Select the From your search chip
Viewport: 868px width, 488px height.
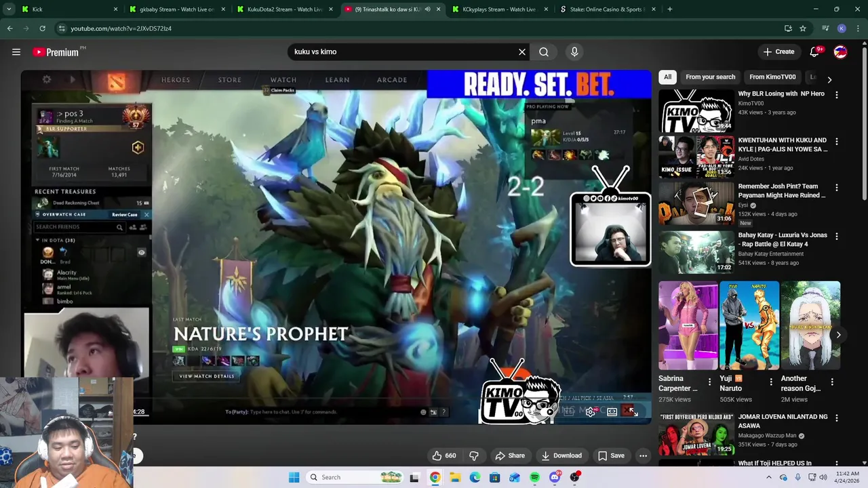710,77
